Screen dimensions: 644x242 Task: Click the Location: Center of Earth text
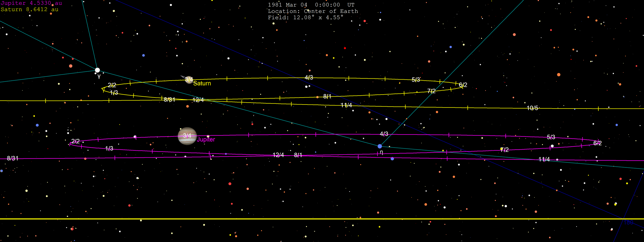[313, 11]
